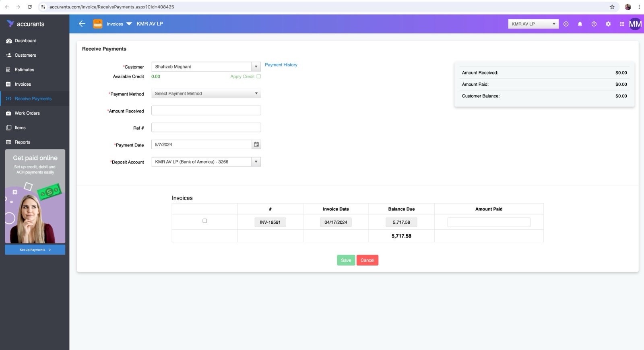The width and height of the screenshot is (644, 350).
Task: Click the Amount Paid field for INV-19591
Action: click(x=489, y=222)
